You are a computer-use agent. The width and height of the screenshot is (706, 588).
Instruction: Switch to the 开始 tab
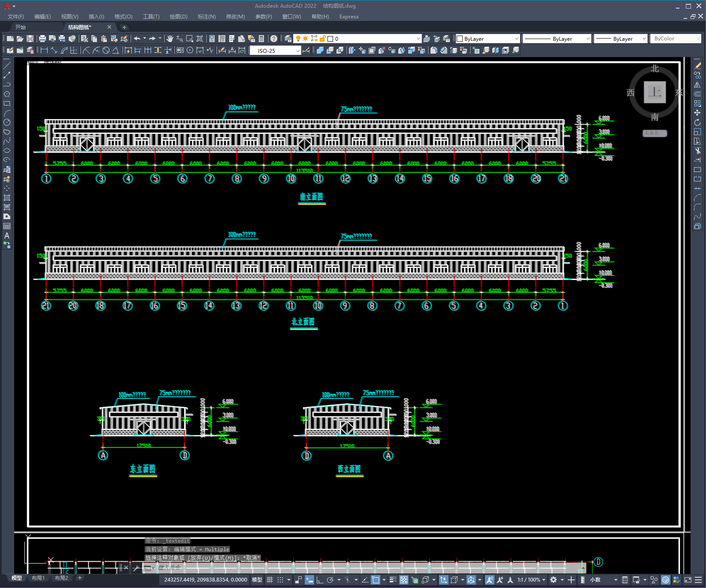[21, 27]
